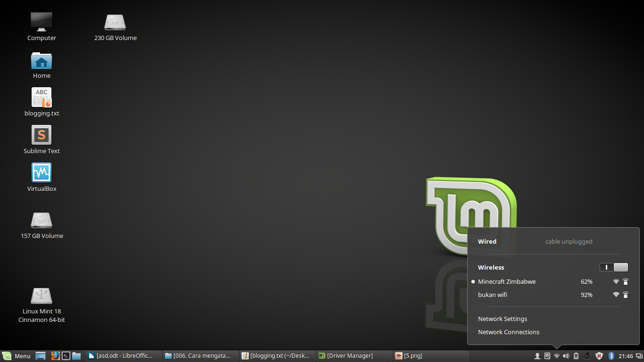Switch to the 5.png image window

pyautogui.click(x=431, y=356)
